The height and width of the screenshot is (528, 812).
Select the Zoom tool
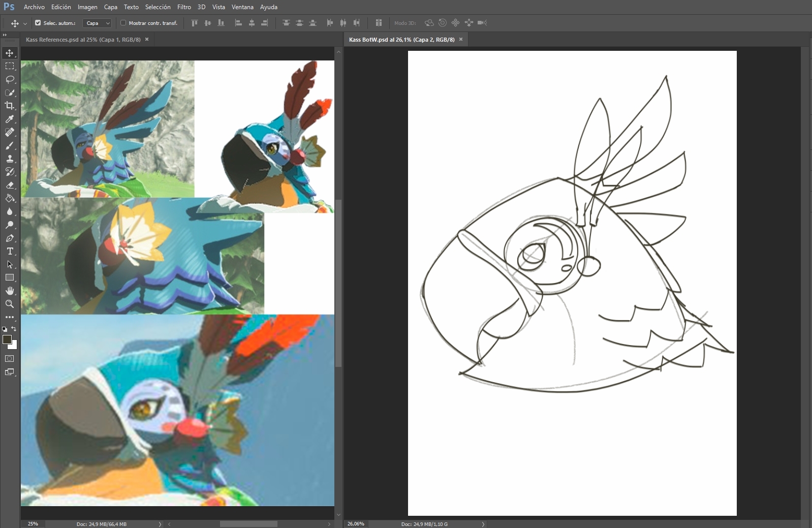(10, 304)
